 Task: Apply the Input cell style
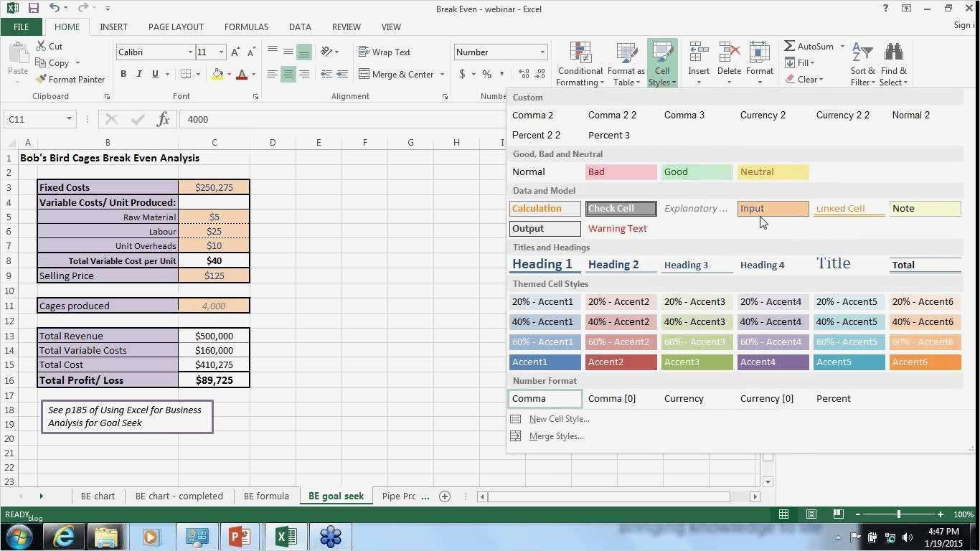click(773, 209)
